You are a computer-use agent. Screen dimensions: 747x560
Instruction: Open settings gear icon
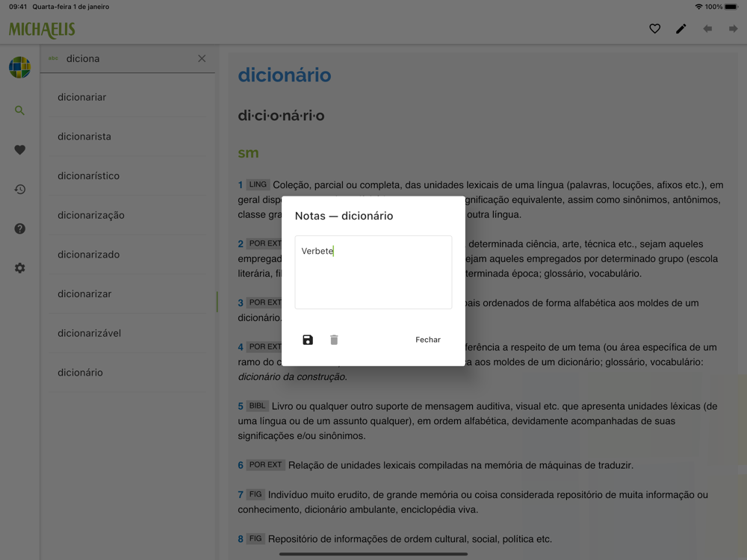click(x=19, y=267)
